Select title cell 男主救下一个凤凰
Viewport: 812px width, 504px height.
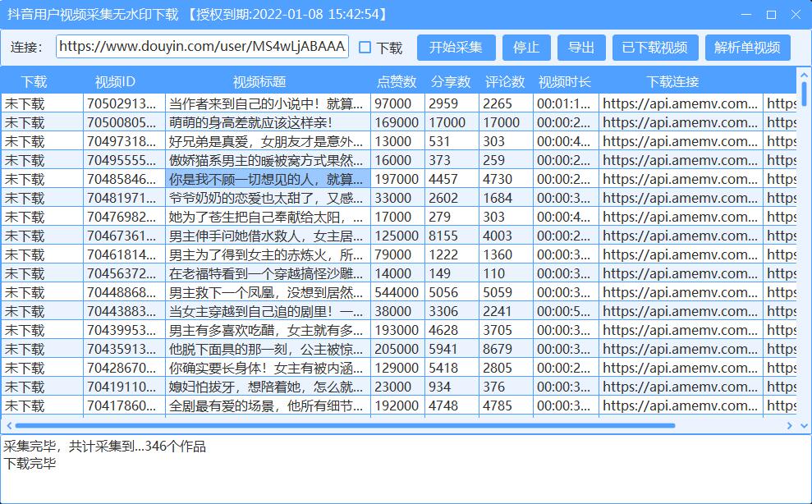pos(268,292)
